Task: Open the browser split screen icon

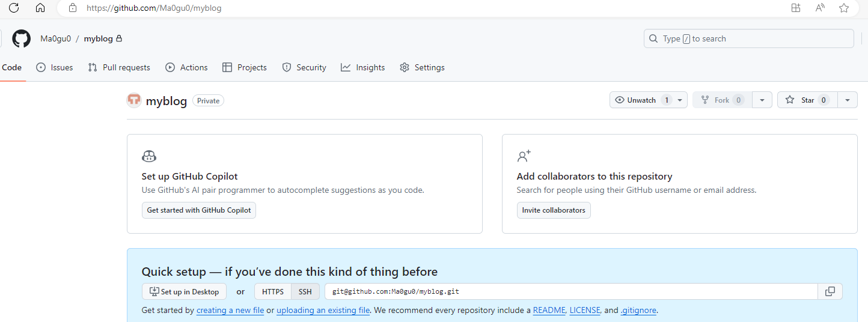Action: [x=796, y=8]
